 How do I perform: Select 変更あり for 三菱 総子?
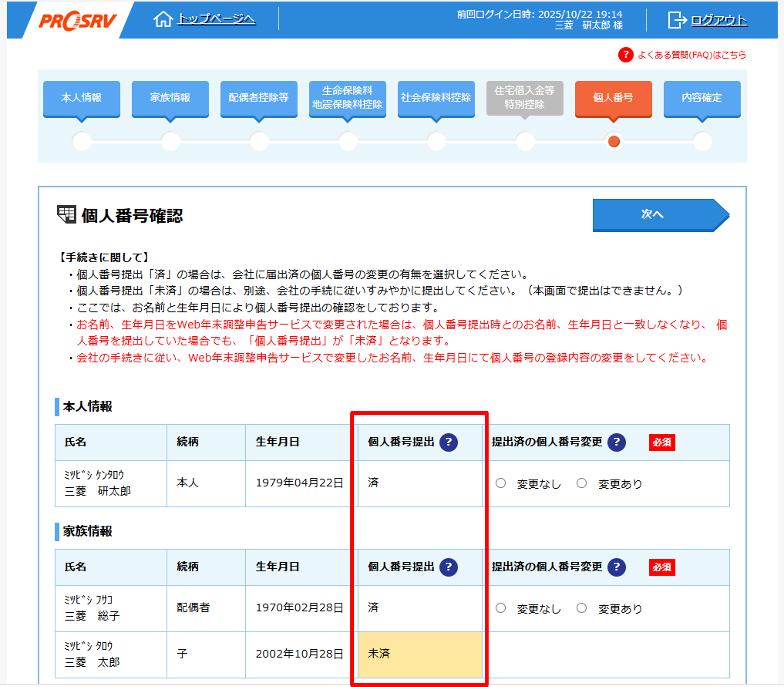tap(582, 608)
